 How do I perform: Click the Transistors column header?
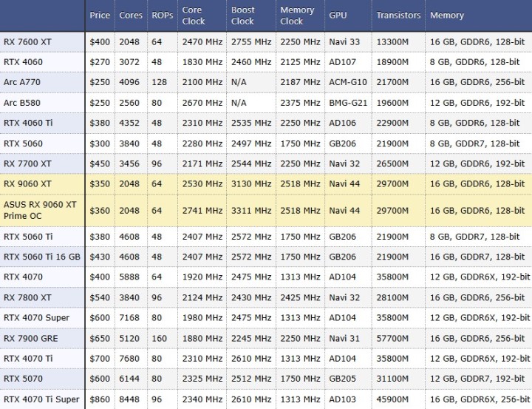pos(398,16)
